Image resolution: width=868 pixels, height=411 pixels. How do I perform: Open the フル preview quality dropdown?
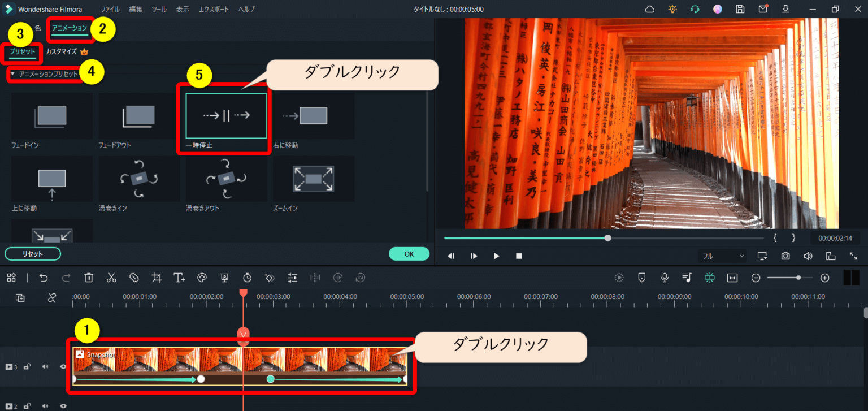[x=723, y=256]
